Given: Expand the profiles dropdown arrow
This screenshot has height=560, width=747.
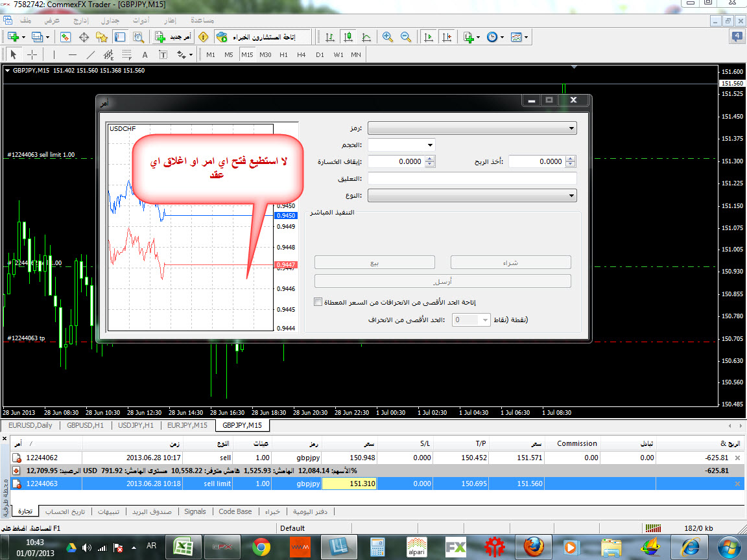Looking at the screenshot, I should [47, 37].
